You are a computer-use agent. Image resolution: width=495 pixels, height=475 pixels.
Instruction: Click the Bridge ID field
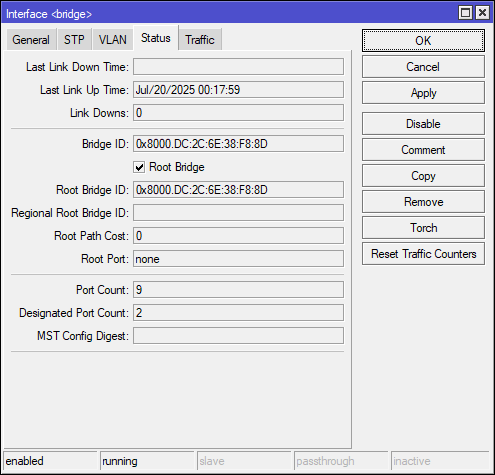(238, 144)
